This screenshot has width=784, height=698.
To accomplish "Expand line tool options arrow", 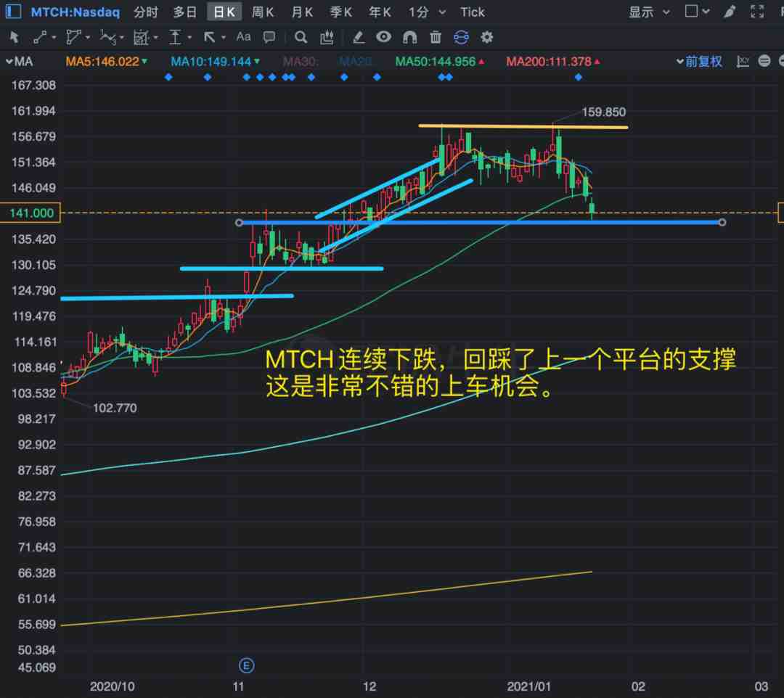I will 54,38.
